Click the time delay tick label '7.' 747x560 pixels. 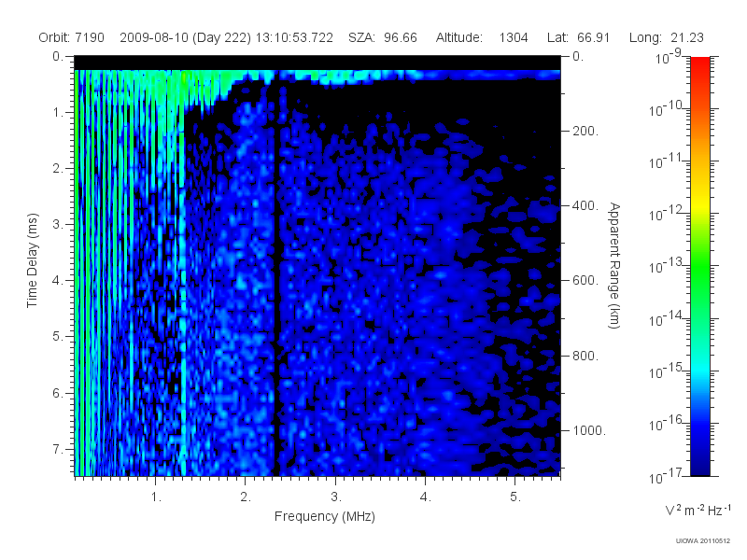pyautogui.click(x=58, y=449)
